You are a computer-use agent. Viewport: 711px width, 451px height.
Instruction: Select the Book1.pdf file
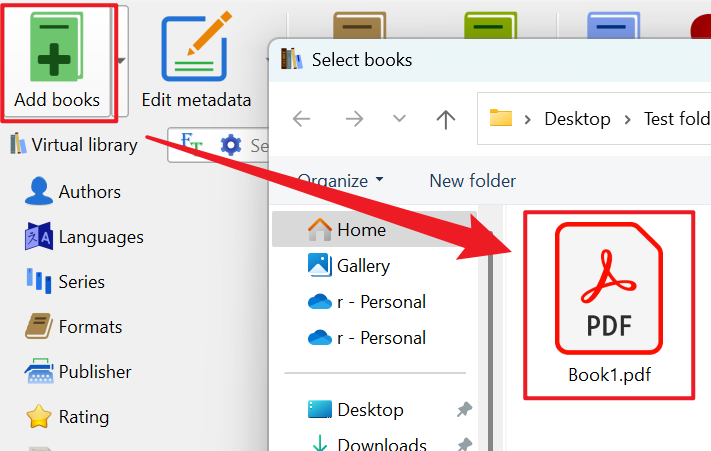[x=609, y=305]
